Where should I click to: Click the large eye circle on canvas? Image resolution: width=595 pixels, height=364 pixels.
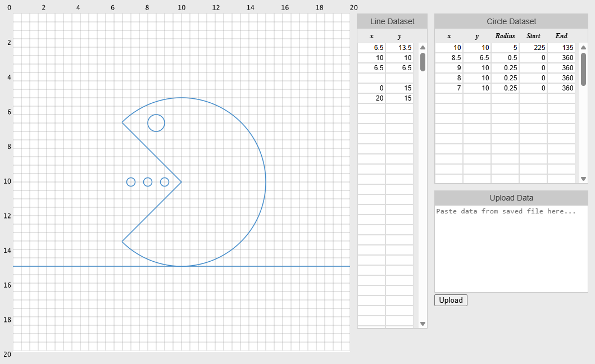[156, 123]
